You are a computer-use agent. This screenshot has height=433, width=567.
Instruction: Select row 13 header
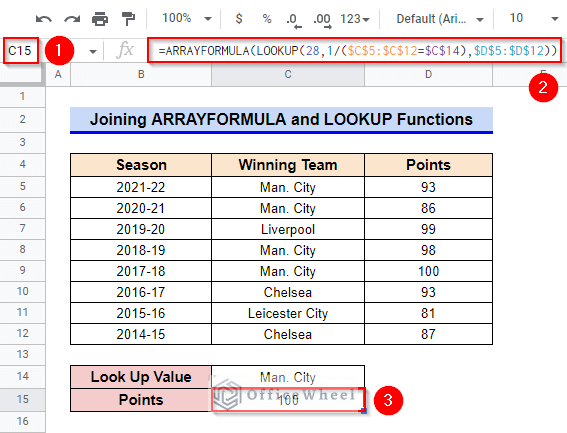pyautogui.click(x=22, y=354)
